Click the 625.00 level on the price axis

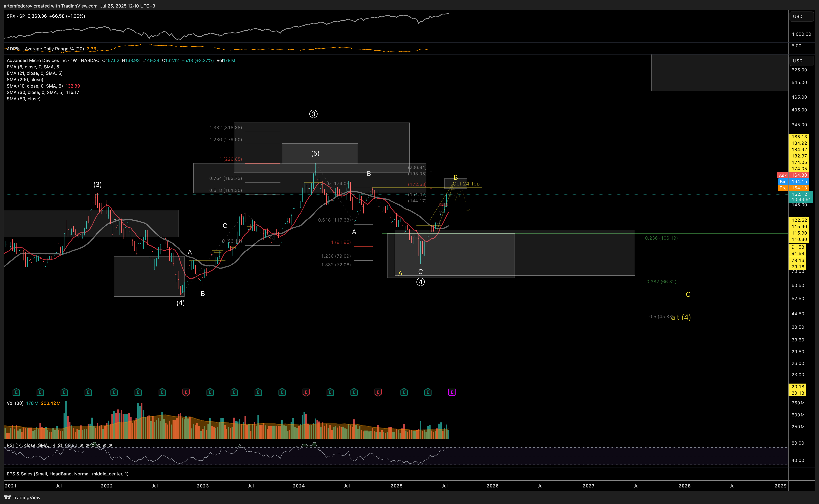[799, 70]
